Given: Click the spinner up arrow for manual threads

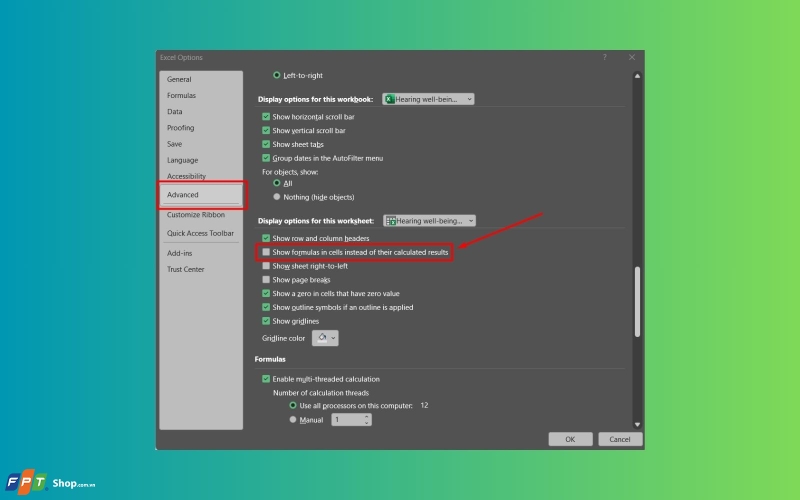Looking at the screenshot, I should 366,416.
